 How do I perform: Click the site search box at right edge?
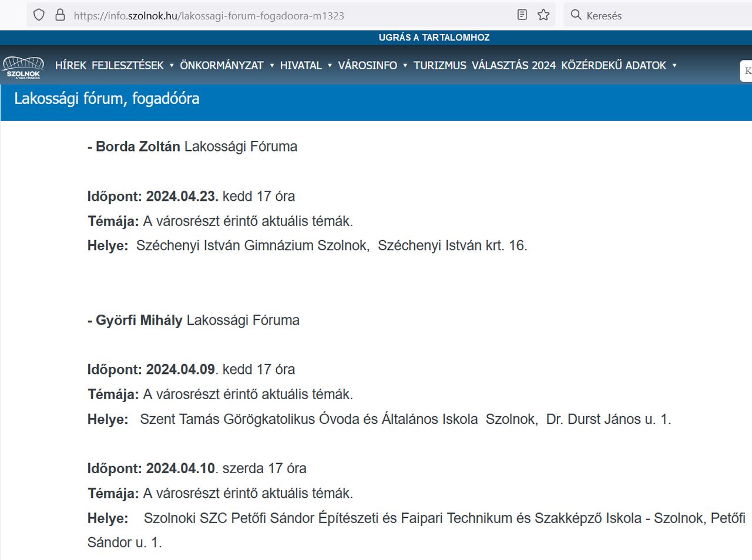click(746, 71)
